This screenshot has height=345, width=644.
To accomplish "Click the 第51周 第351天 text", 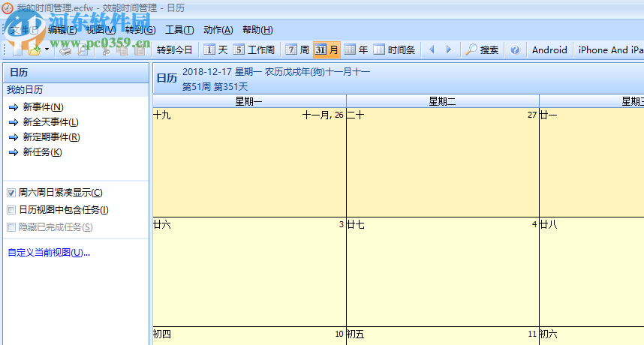I will 215,87.
